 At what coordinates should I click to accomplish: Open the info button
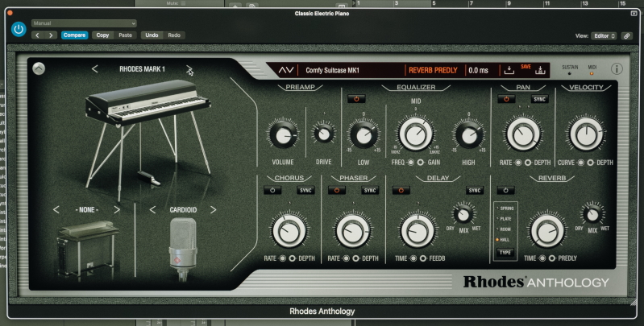617,69
